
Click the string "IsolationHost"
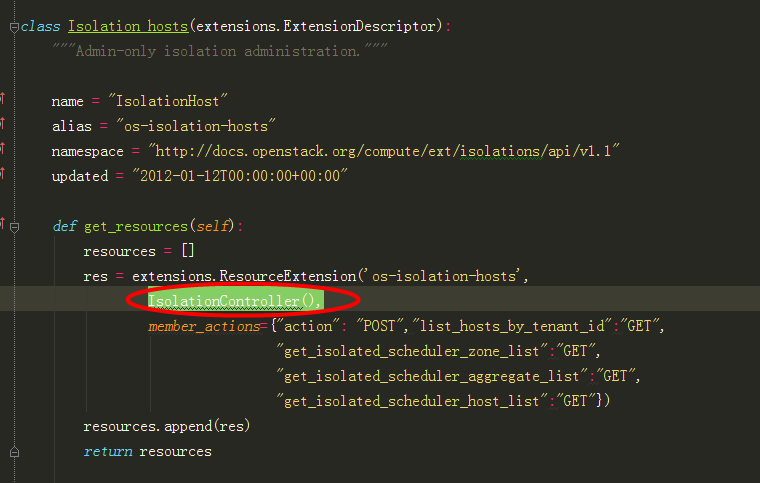point(168,101)
